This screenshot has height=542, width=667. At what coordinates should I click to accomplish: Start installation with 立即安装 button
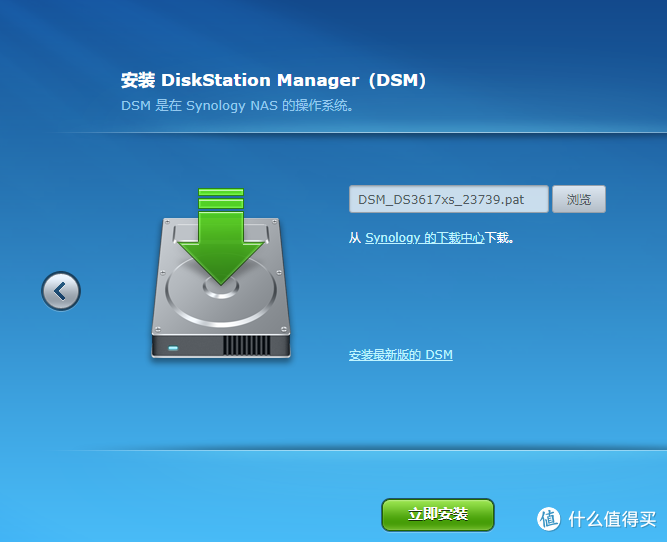[x=438, y=515]
